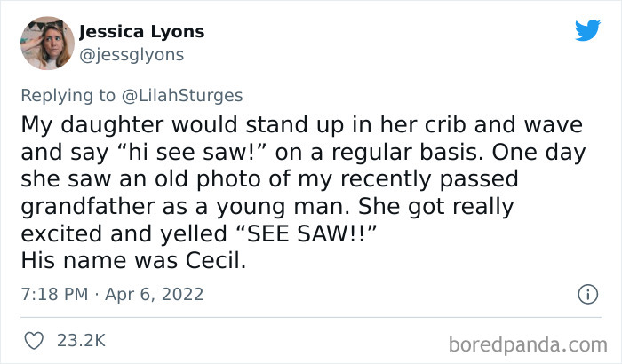Click the words 'recently passed'
This screenshot has height=364, width=622.
(442, 180)
